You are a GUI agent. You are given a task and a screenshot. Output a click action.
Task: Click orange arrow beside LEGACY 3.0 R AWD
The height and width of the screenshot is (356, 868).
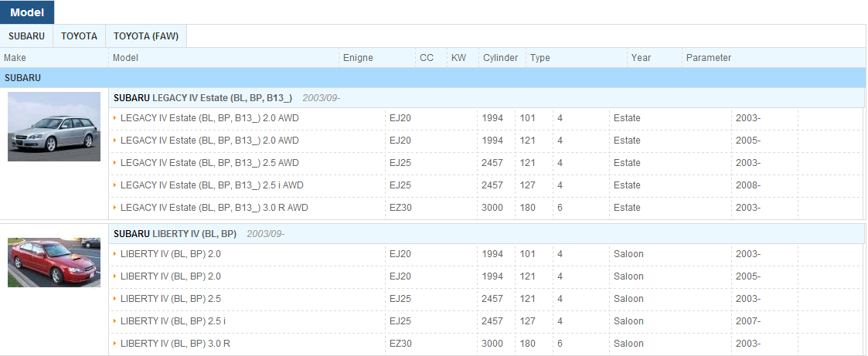(x=114, y=207)
